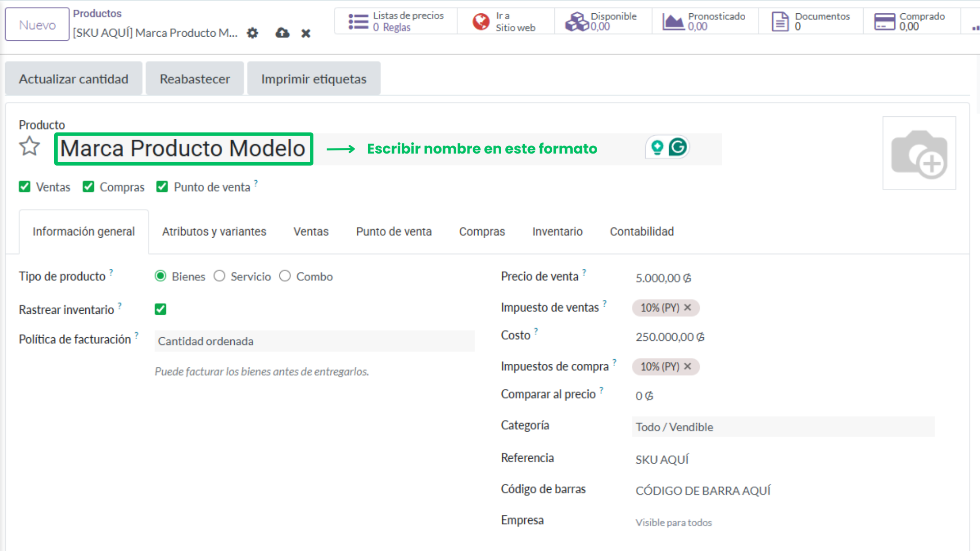Discard changes with the X icon

305,33
